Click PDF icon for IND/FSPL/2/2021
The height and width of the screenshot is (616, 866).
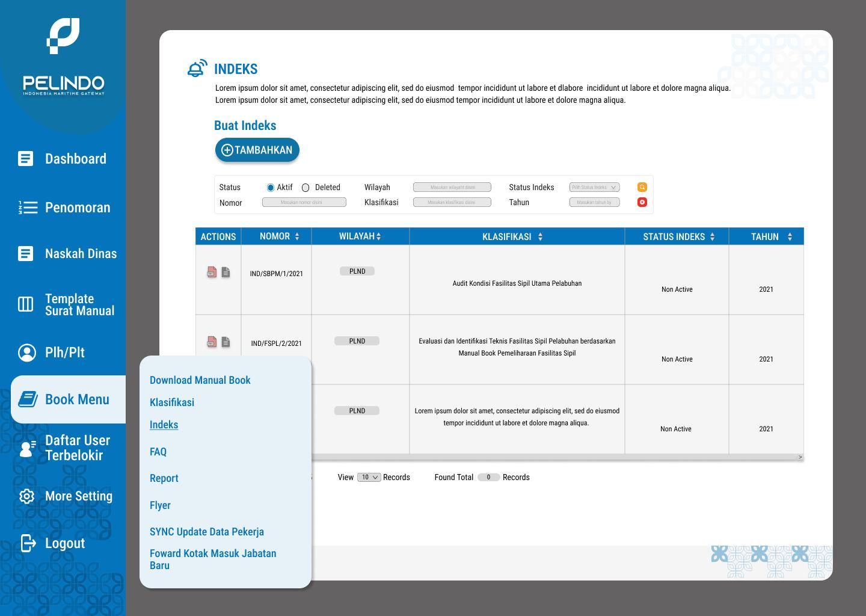212,342
